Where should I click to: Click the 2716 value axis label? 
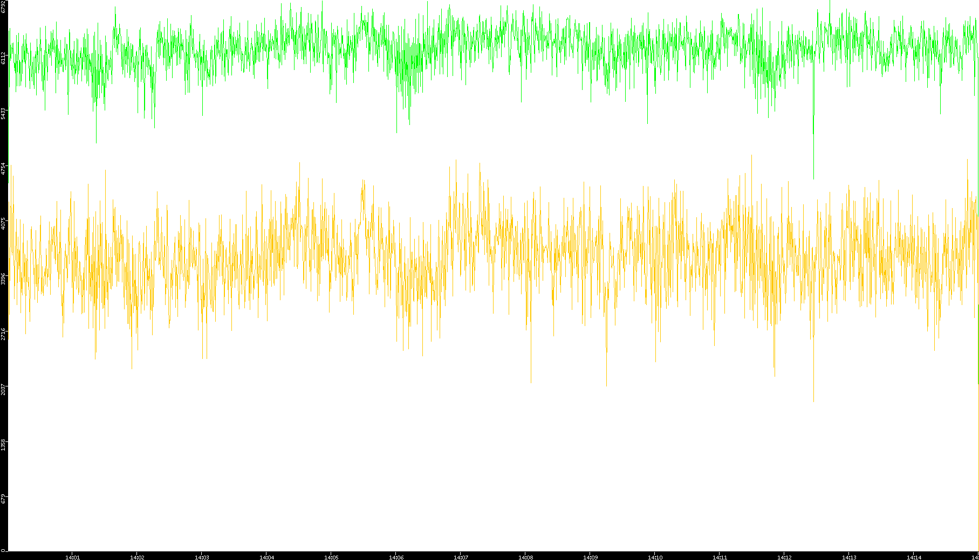tap(4, 333)
